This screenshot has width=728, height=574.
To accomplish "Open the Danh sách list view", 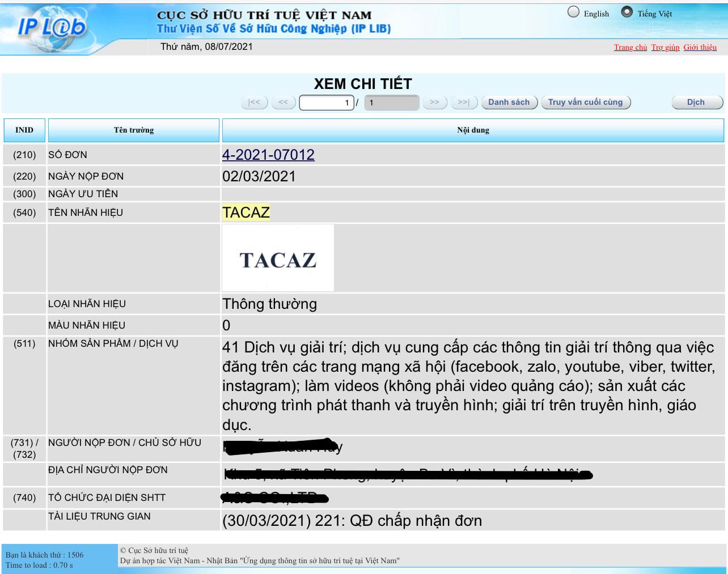I will click(509, 102).
